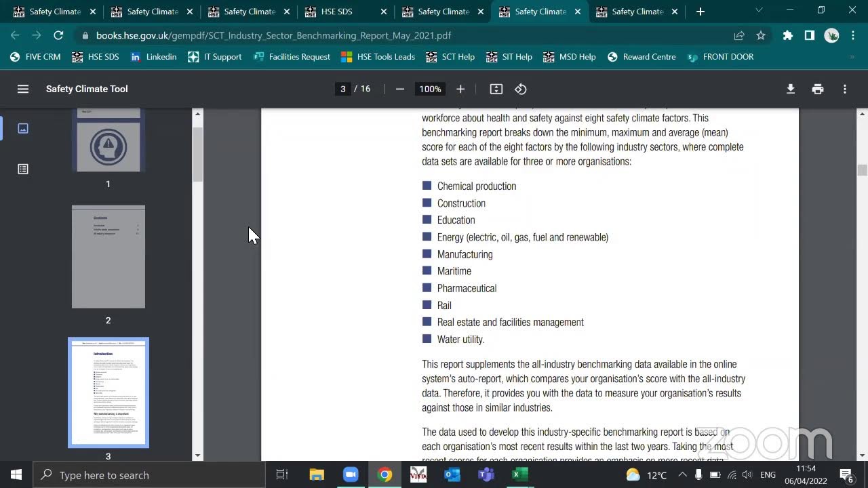Download the PDF file
Image resolution: width=868 pixels, height=488 pixels.
(x=791, y=89)
